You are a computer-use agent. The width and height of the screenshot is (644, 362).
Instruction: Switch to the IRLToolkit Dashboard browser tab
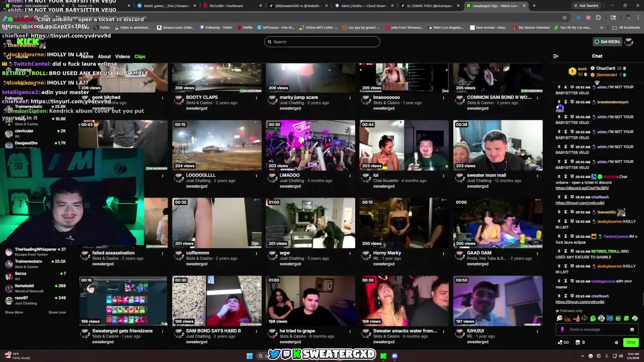tap(230, 6)
